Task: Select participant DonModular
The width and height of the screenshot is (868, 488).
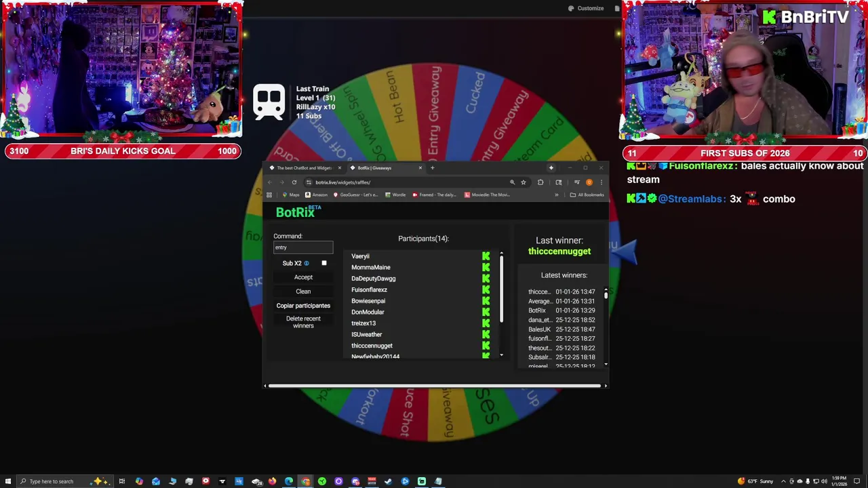Action: (x=368, y=312)
